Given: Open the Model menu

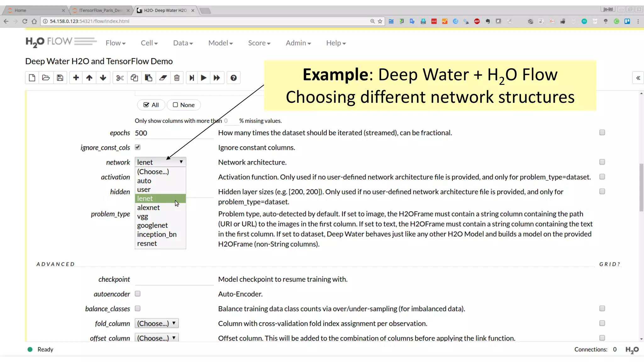Looking at the screenshot, I should (220, 43).
